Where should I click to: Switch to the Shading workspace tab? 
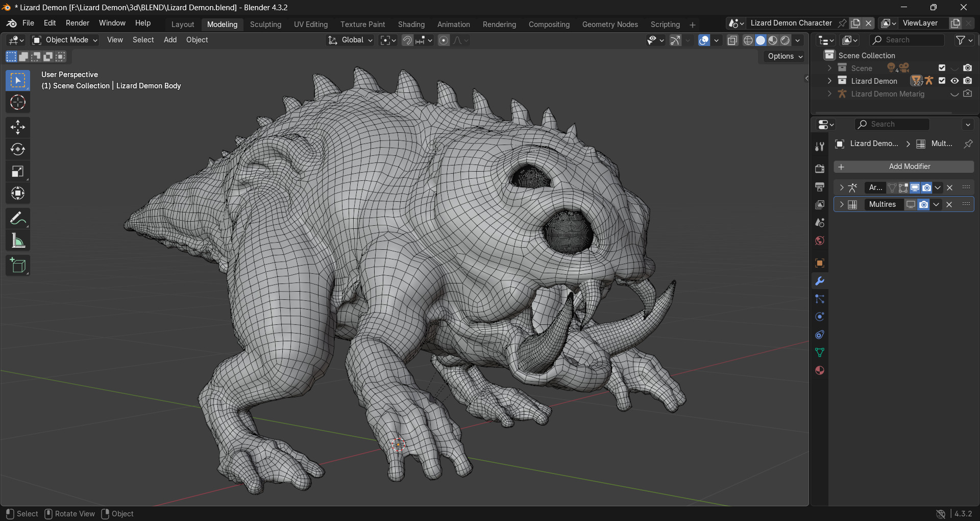click(411, 25)
